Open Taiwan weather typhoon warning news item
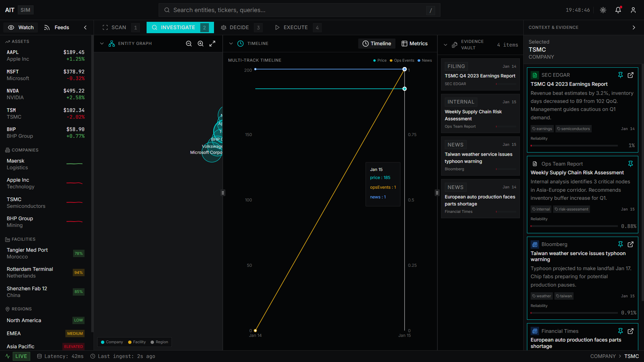The height and width of the screenshot is (362, 644). [480, 156]
